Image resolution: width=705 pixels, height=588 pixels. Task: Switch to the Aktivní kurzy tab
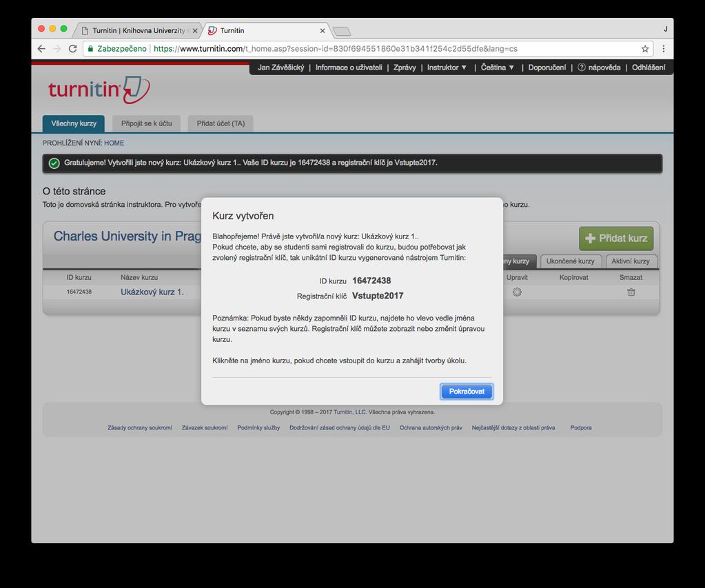click(631, 261)
